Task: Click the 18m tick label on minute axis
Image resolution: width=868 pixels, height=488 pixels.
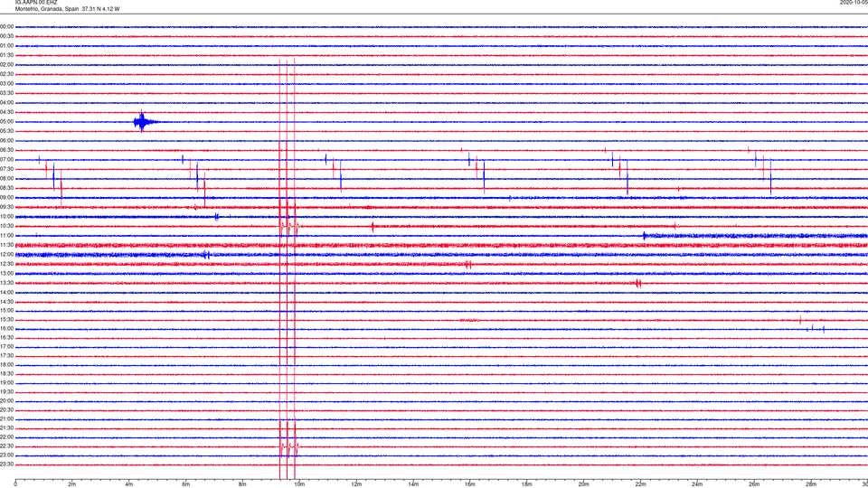Action: tap(527, 484)
